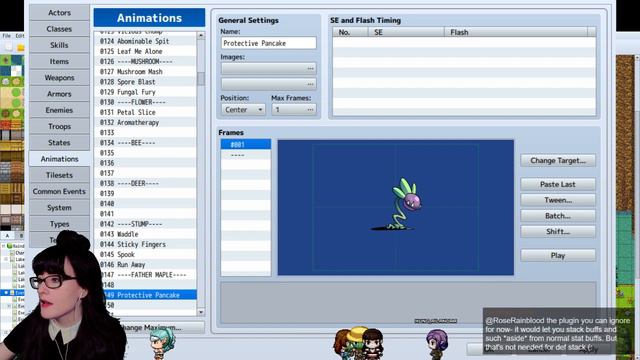This screenshot has height=360, width=640.
Task: Open first Images file picker ellipsis
Action: pos(311,69)
